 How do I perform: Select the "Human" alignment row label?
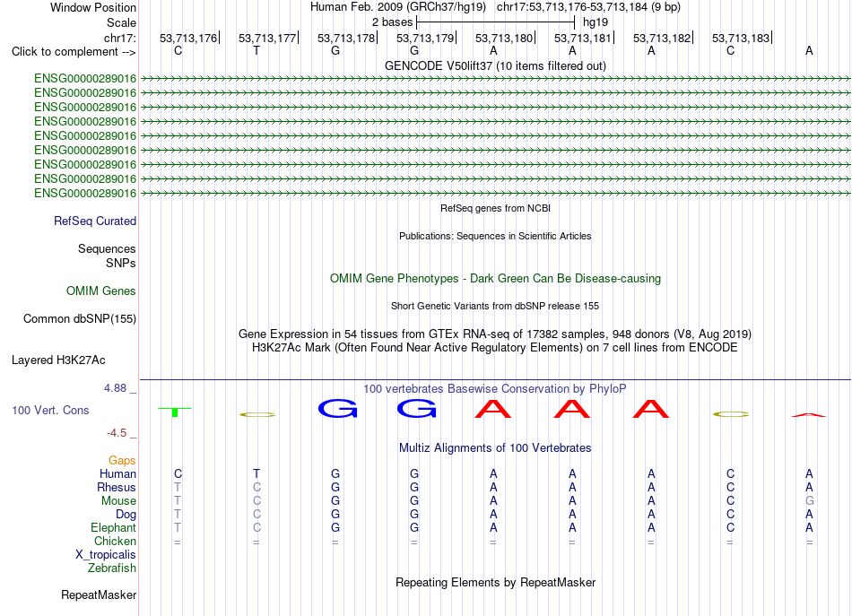coord(117,473)
